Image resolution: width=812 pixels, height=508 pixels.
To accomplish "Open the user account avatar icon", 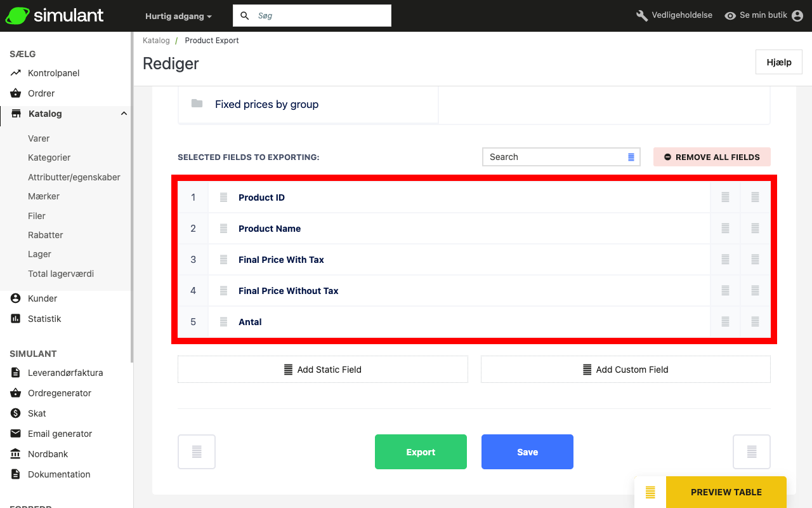I will (x=797, y=15).
